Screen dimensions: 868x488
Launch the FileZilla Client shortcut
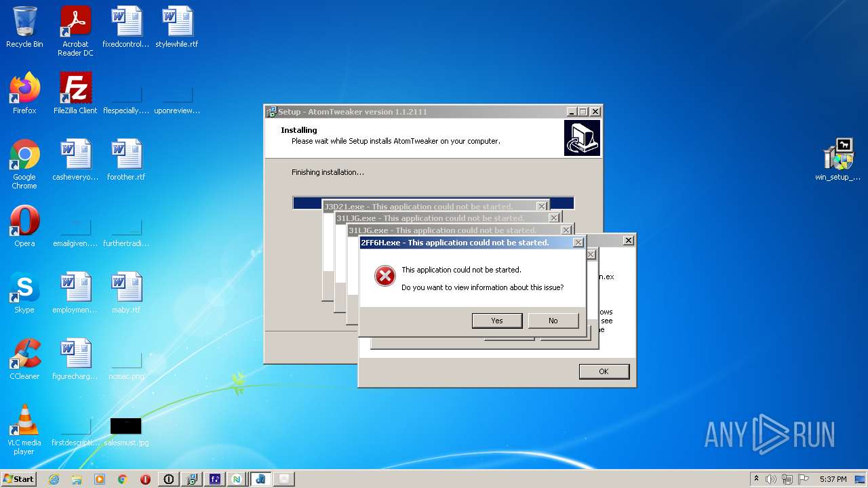[x=75, y=94]
